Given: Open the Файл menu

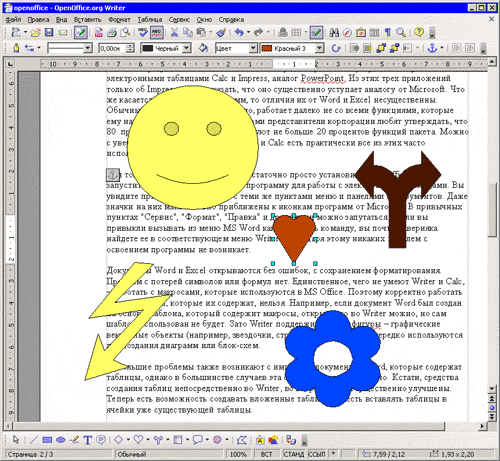Looking at the screenshot, I should [x=13, y=20].
